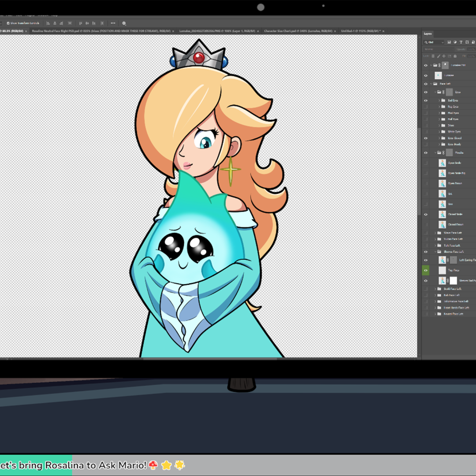Show the Pop Eyes group
476x476 pixels.
[426, 107]
